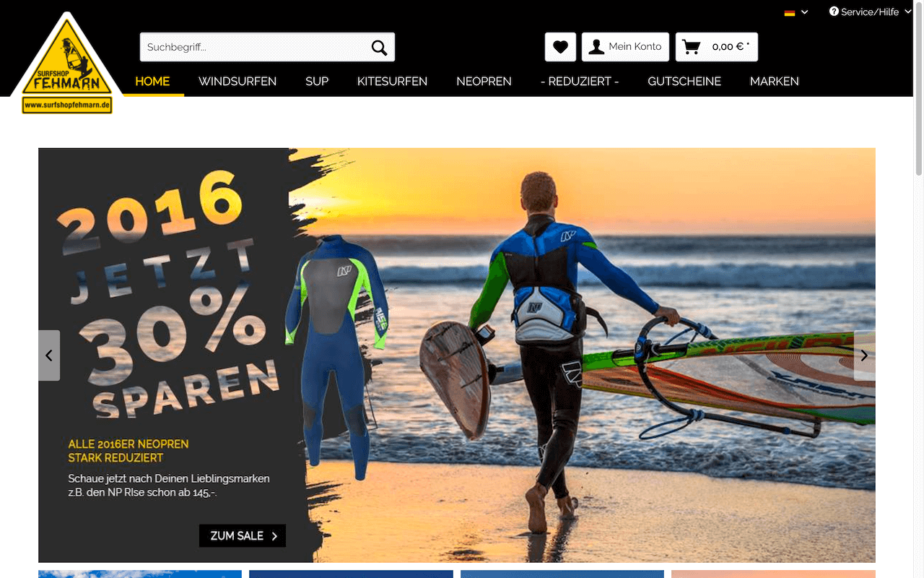The height and width of the screenshot is (578, 924).
Task: Open the - Reduziert - category
Action: tap(580, 82)
